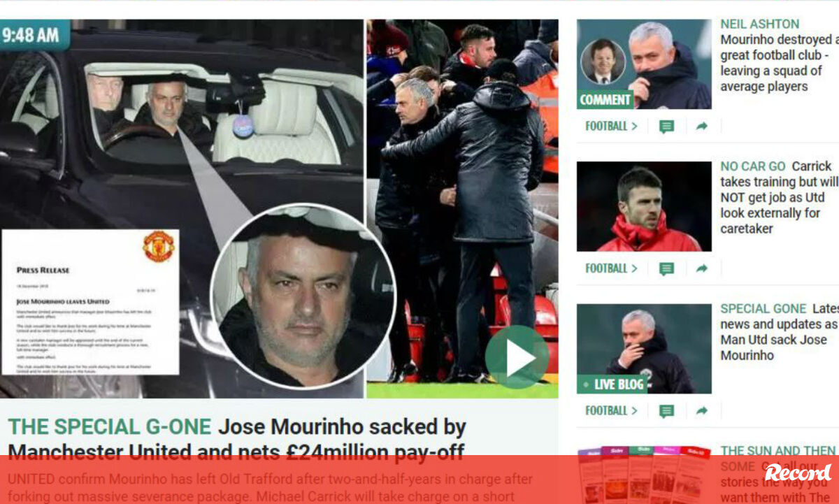
Task: Open FOOTBALL category under Carrick story
Action: (611, 268)
